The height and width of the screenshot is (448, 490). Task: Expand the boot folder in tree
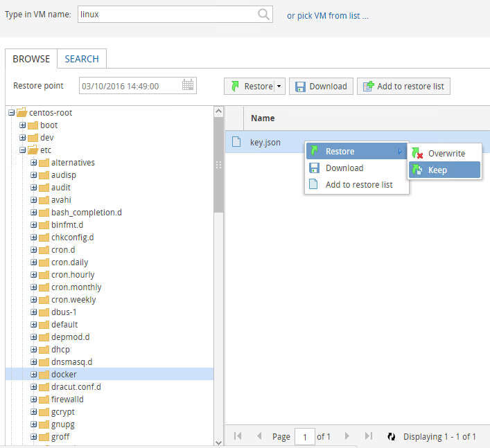point(23,125)
